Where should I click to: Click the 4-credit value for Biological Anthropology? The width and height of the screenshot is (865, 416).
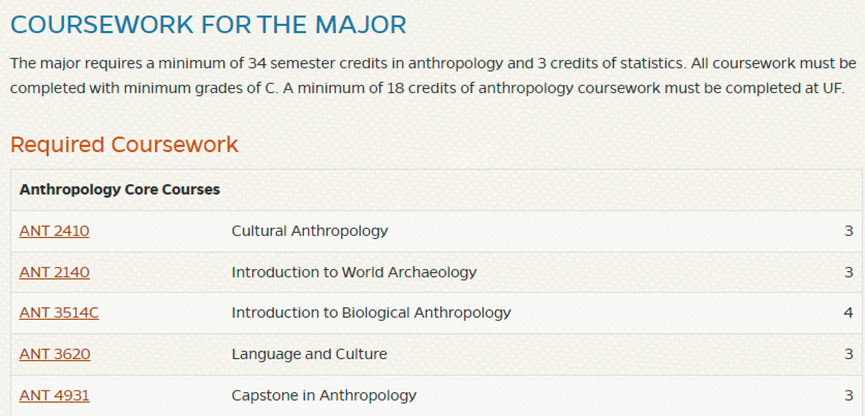[848, 313]
